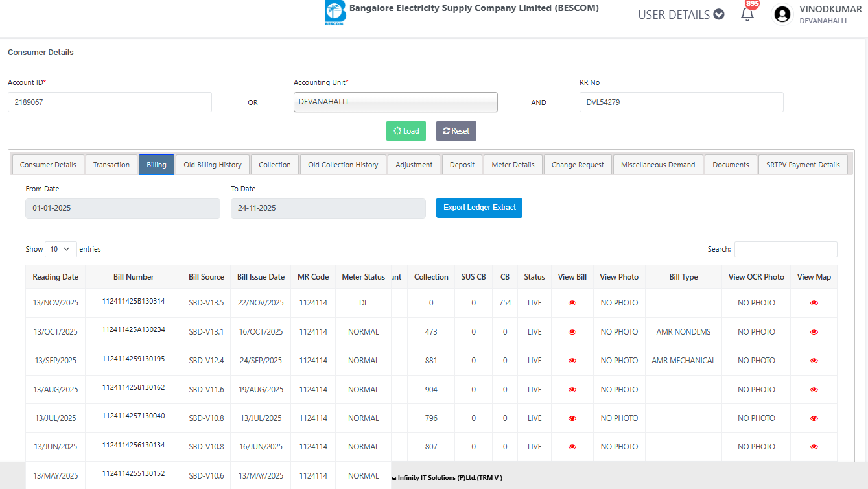Image resolution: width=868 pixels, height=489 pixels.
Task: Open the Accounting Unit dropdown
Action: click(395, 102)
